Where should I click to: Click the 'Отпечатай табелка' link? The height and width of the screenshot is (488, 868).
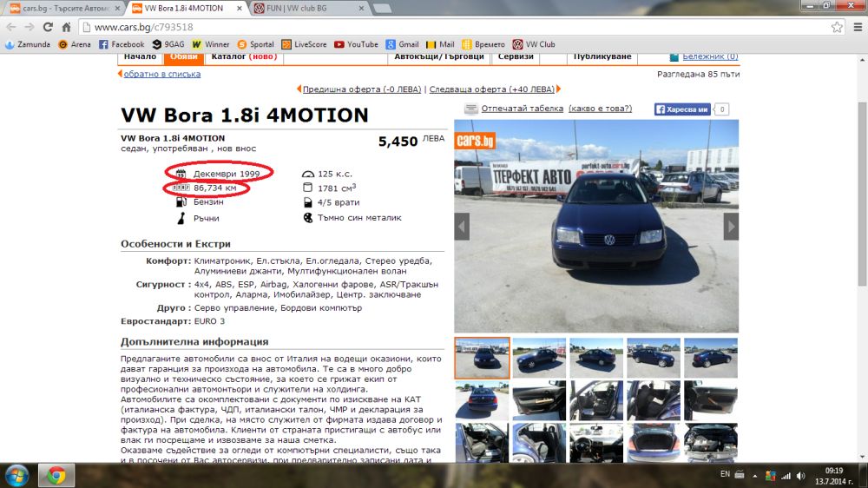(x=523, y=109)
